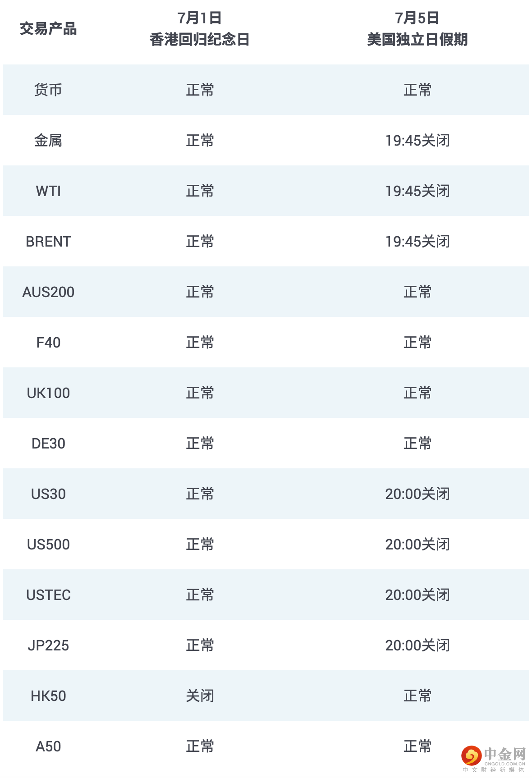Select the WTI product label
Image resolution: width=532 pixels, height=778 pixels.
[48, 191]
